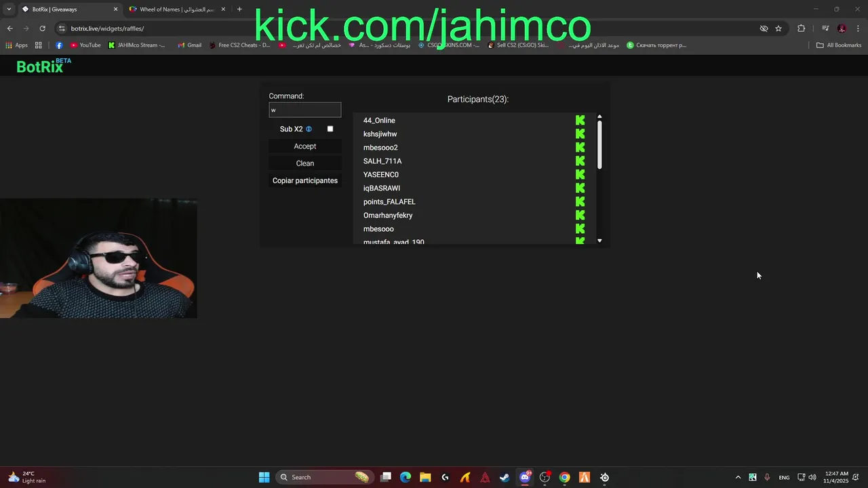Show hidden system tray icons

(738, 477)
